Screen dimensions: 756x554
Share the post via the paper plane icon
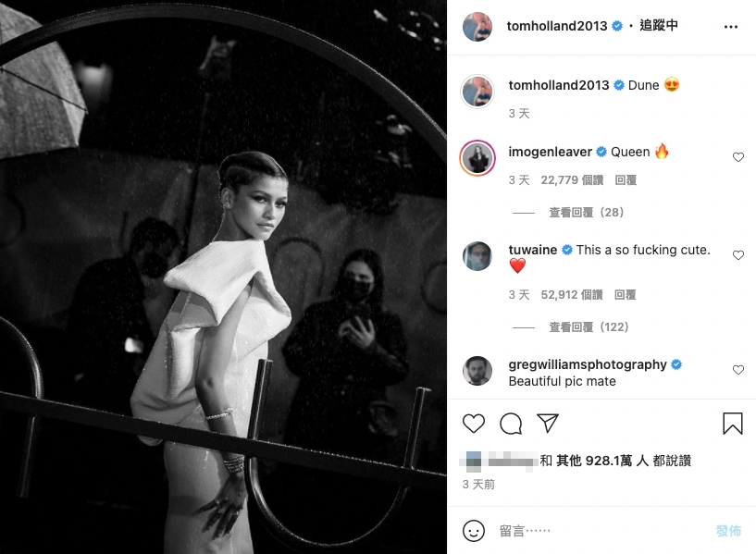click(x=548, y=423)
